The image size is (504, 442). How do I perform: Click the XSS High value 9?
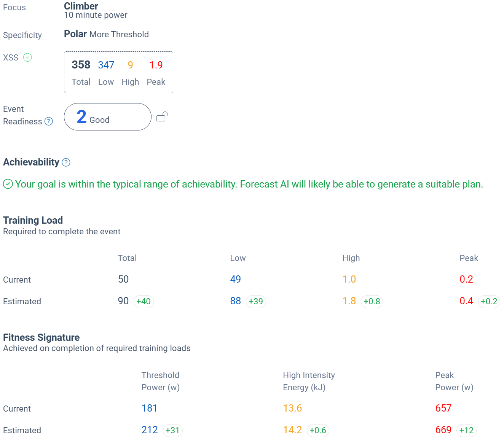click(130, 65)
